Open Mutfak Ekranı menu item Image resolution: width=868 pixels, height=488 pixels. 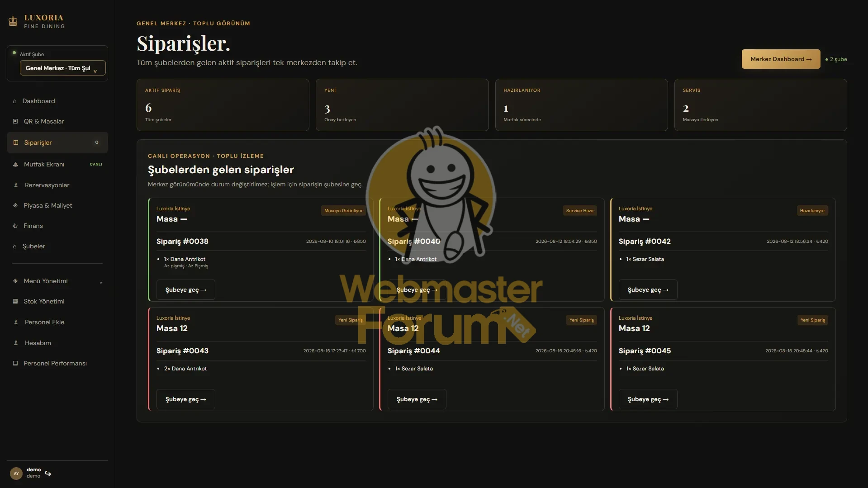pyautogui.click(x=57, y=164)
